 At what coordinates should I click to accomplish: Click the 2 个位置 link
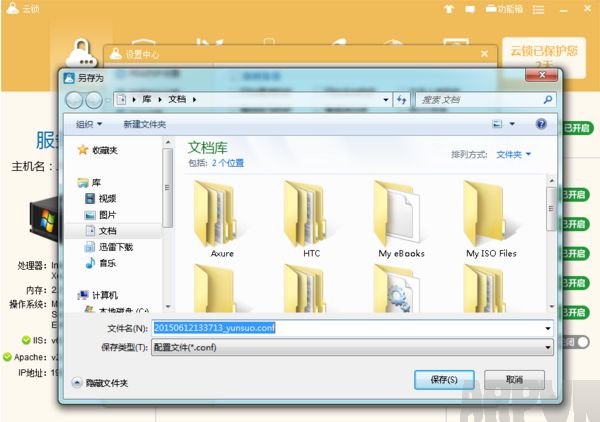pos(228,163)
